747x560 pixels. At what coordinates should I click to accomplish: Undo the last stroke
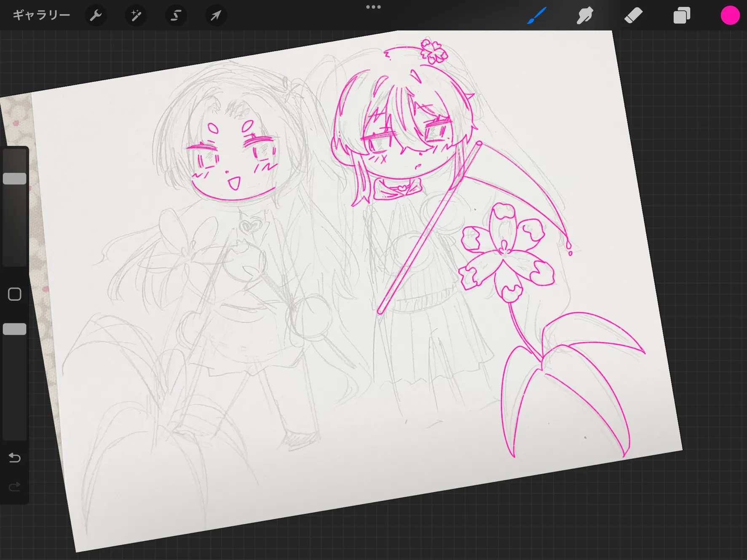15,458
